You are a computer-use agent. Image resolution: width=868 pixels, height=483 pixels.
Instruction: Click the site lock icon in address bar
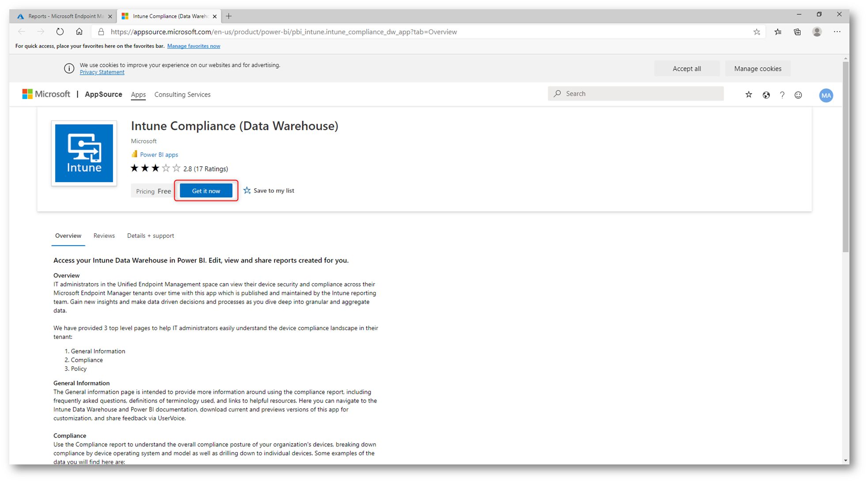(101, 32)
